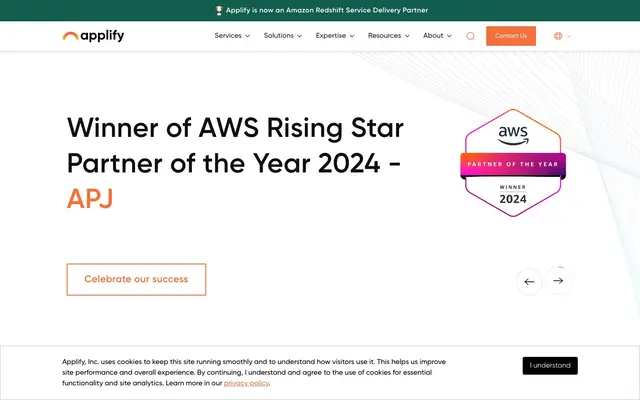Click the Winner of AWS Rising Star headline
The width and height of the screenshot is (640, 400).
235,127
